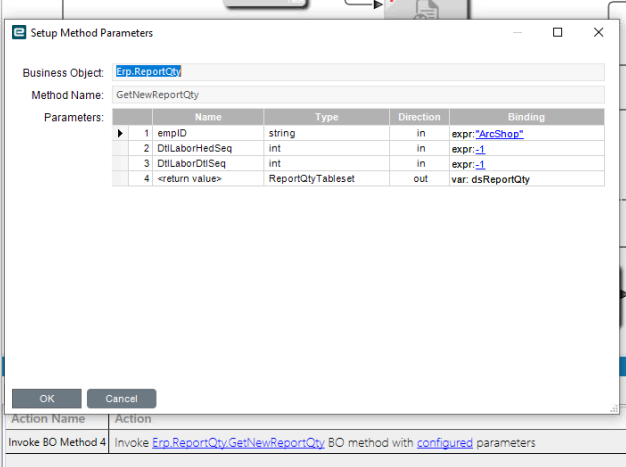Select the DtlLaborHedSeq name cell
This screenshot has height=467, width=626.
click(208, 148)
